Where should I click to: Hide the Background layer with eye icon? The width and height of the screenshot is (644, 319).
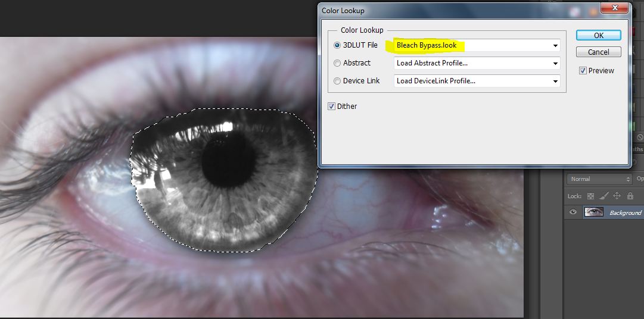click(573, 212)
